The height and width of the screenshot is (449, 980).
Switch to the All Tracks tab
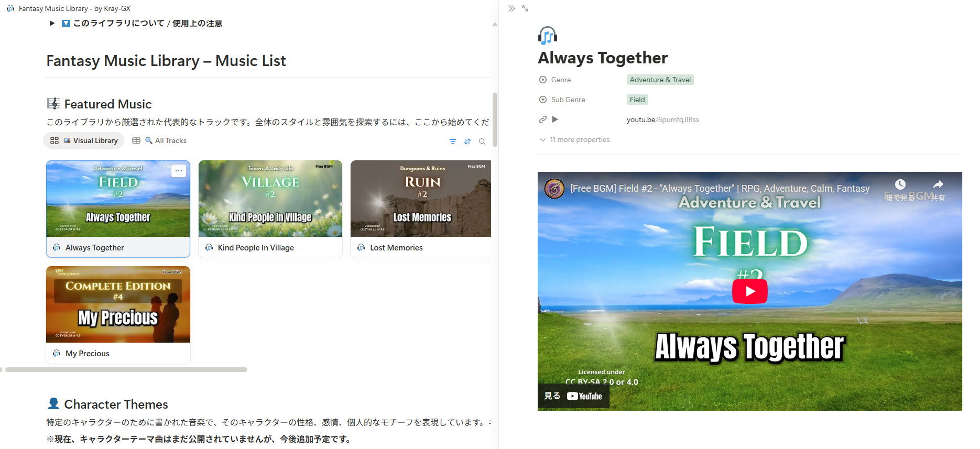[159, 140]
